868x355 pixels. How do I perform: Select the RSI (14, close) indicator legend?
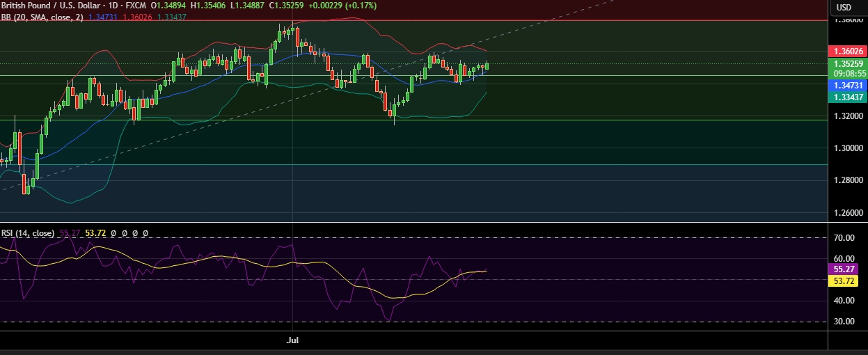coord(28,234)
